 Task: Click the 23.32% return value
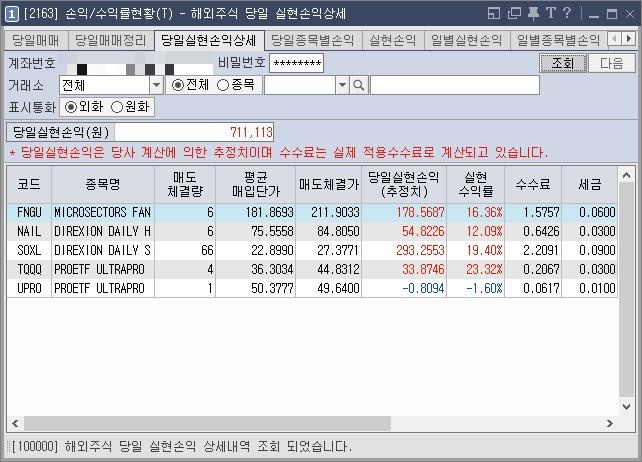click(484, 270)
